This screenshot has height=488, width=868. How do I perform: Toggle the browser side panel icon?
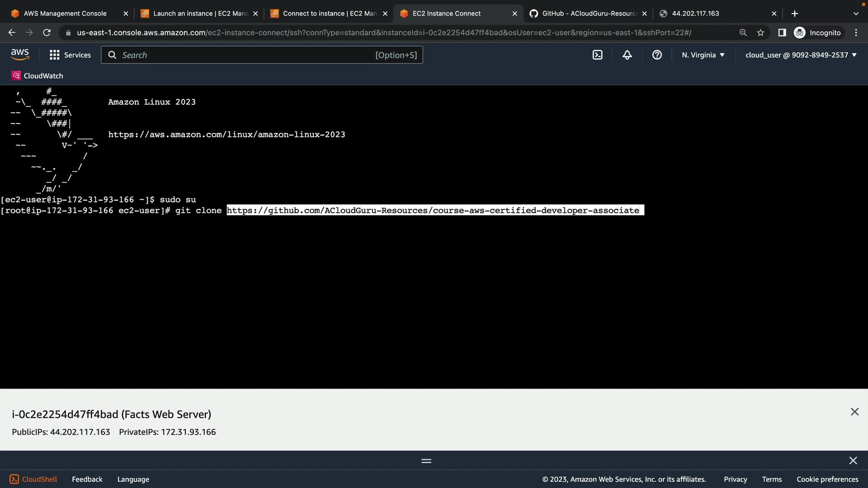782,33
